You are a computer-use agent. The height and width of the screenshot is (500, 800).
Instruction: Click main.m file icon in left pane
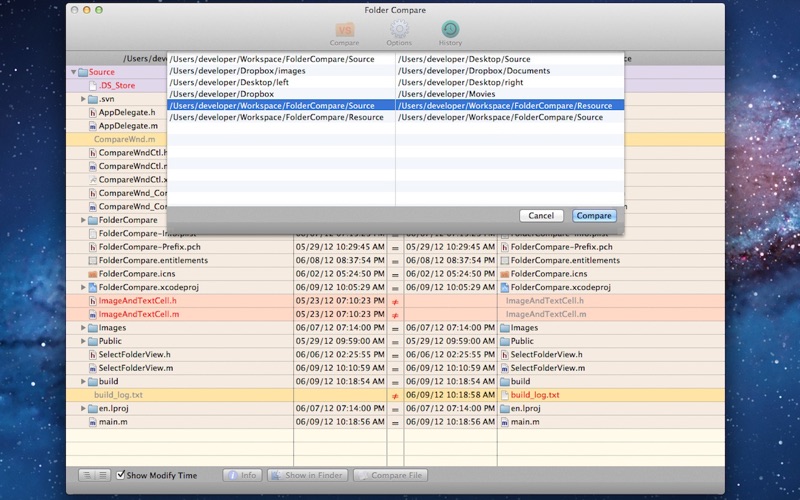(93, 422)
